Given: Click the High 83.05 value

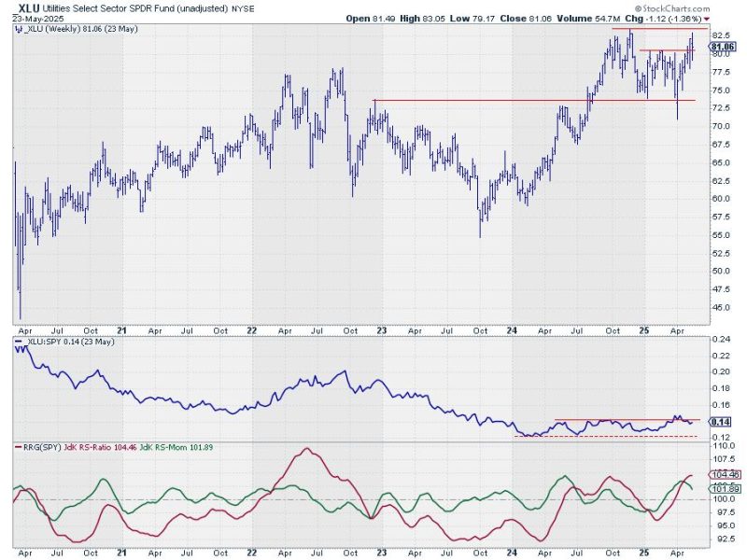Looking at the screenshot, I should tap(422, 19).
